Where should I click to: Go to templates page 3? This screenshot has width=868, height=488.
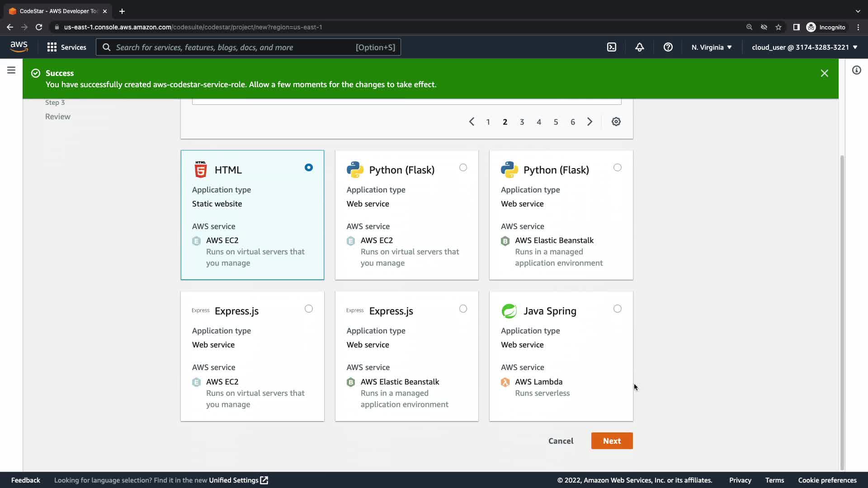pos(522,122)
